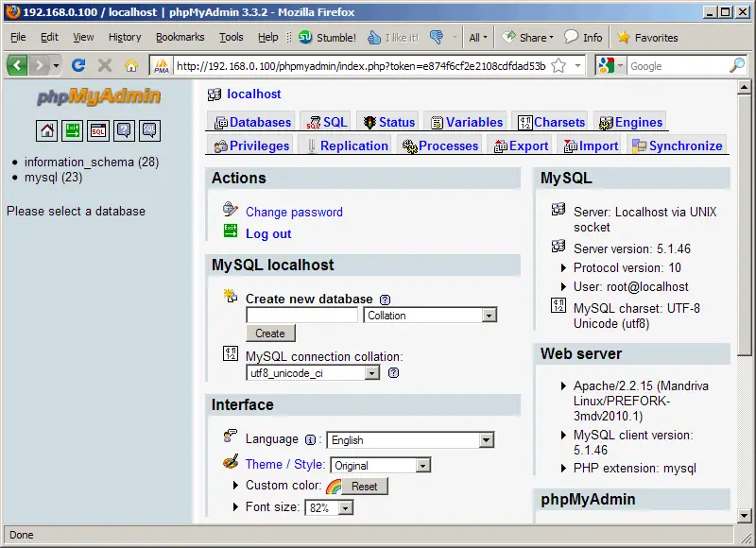Click the help icon beside connection collation
This screenshot has height=548, width=756.
tap(393, 372)
